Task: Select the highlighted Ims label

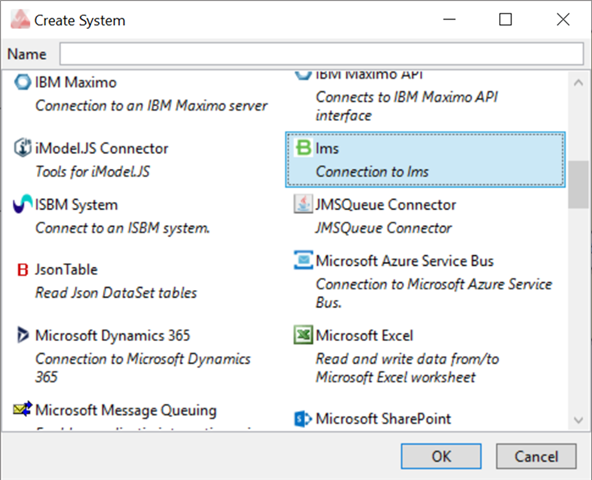Action: (x=327, y=148)
